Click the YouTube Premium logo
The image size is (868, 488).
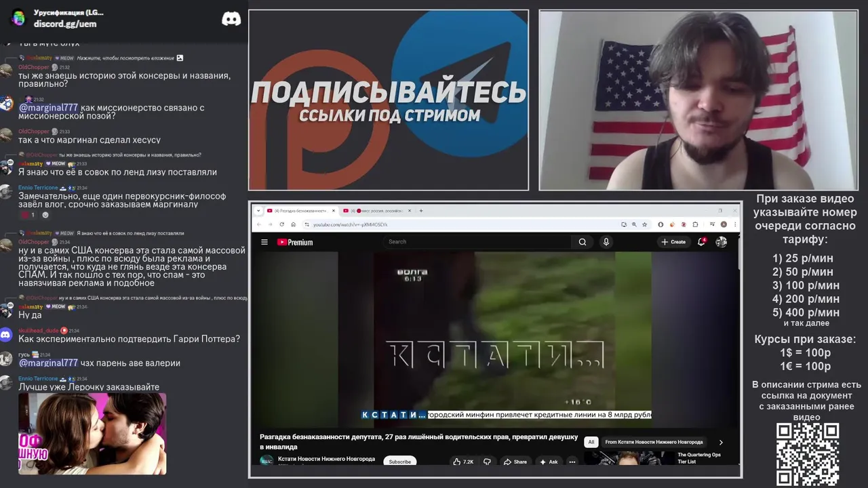click(x=295, y=242)
